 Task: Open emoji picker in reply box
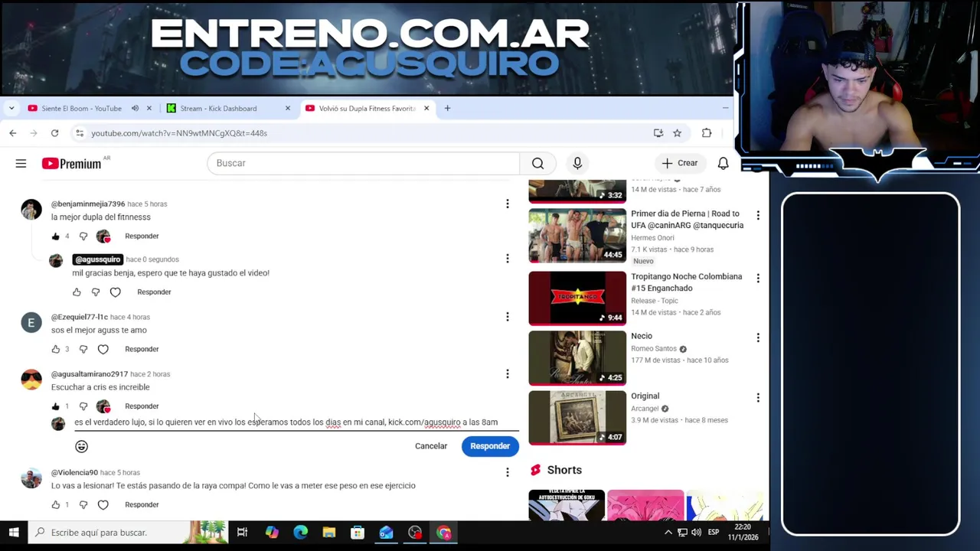[81, 446]
